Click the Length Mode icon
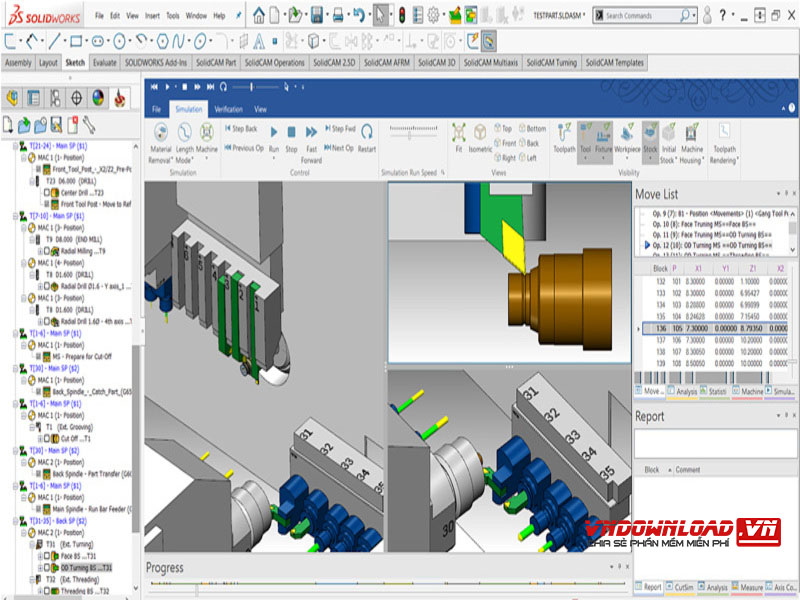800x600 pixels. (x=184, y=132)
